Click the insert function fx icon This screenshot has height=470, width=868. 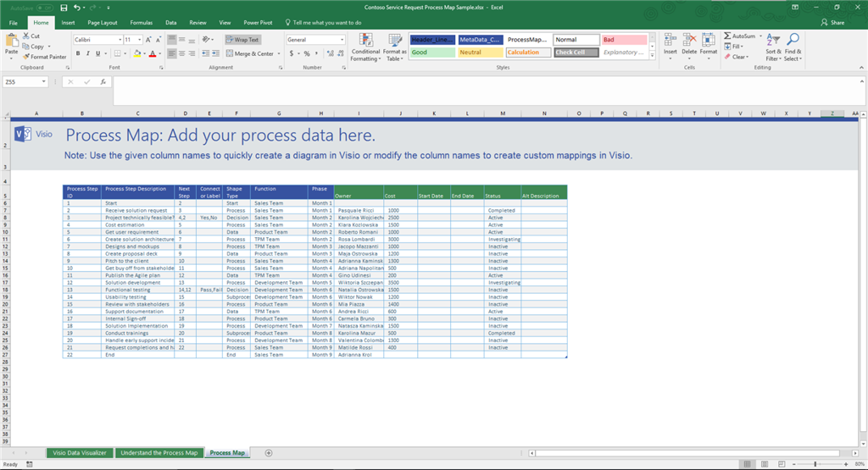tap(103, 82)
